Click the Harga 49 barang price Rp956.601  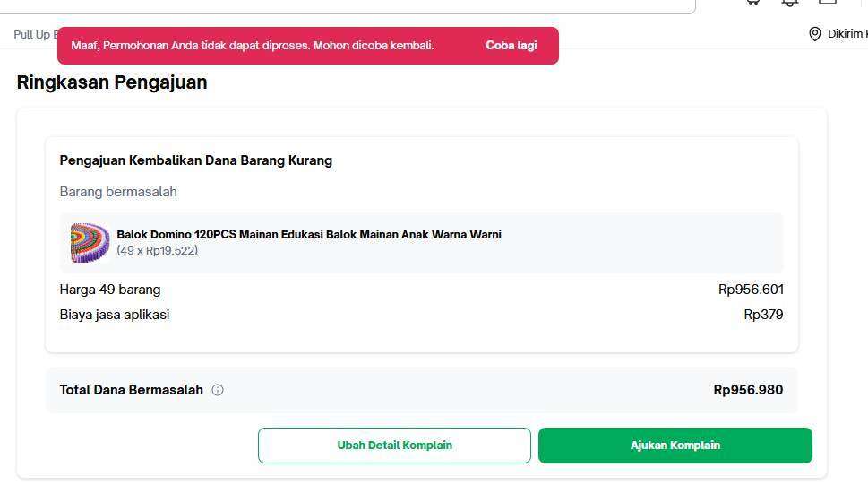pyautogui.click(x=751, y=290)
